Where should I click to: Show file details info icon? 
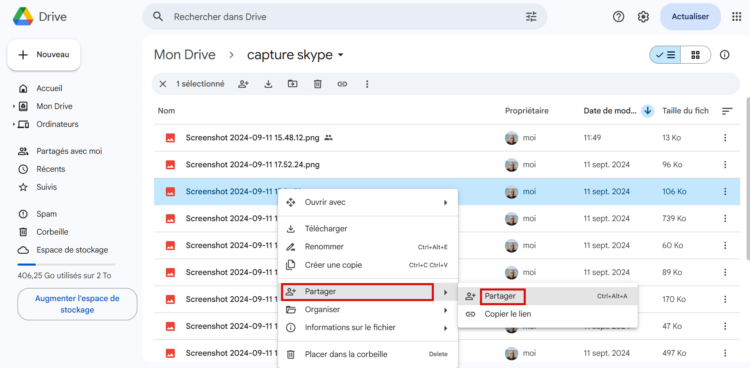[725, 55]
